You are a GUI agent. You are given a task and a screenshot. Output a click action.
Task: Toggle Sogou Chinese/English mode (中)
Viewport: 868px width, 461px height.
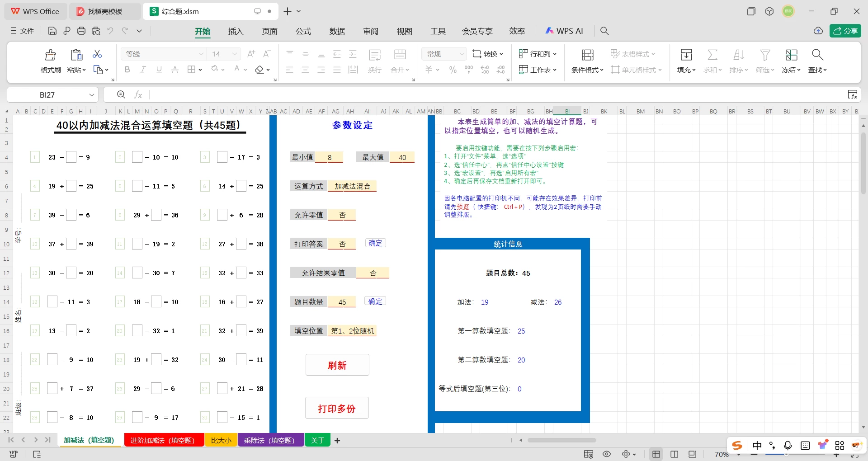point(757,446)
